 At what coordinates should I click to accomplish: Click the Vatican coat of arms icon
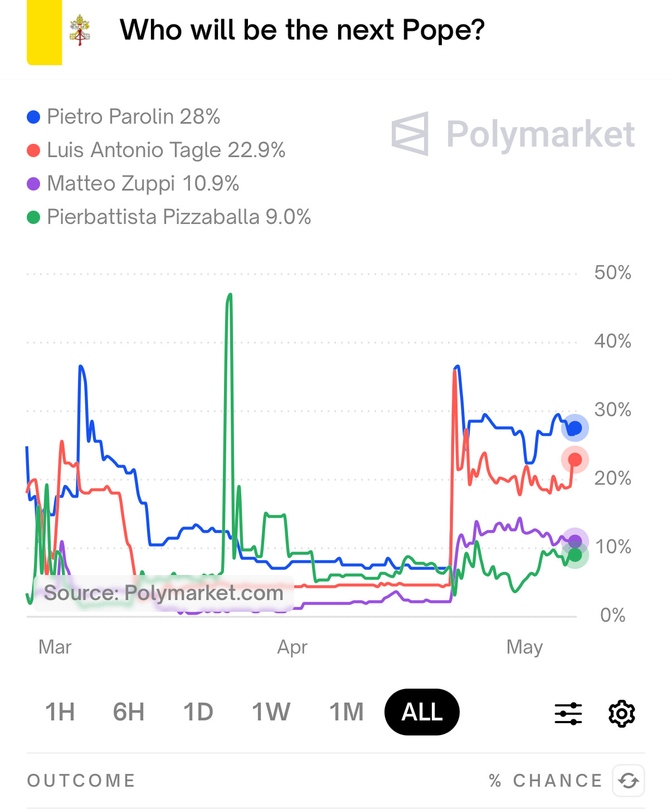(80, 31)
